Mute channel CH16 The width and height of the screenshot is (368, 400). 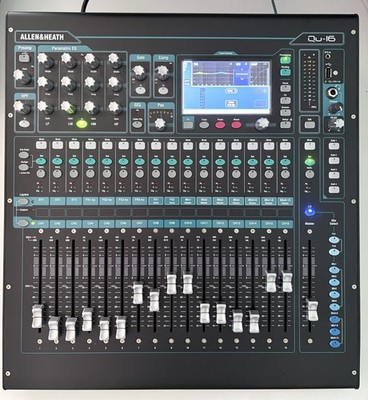(x=285, y=145)
